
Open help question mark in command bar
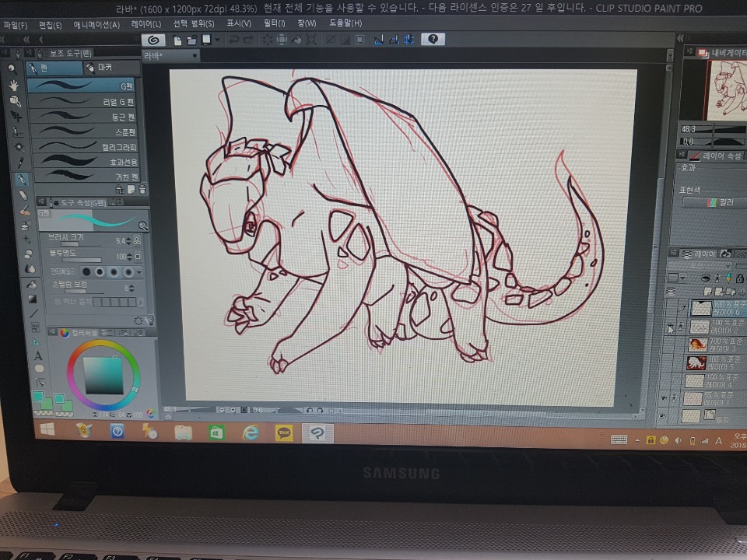433,39
